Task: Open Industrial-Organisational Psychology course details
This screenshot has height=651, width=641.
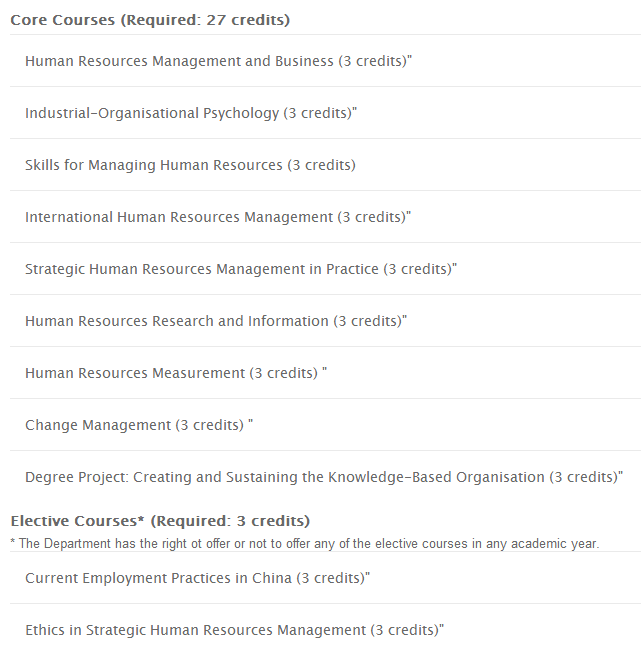Action: 152,113
